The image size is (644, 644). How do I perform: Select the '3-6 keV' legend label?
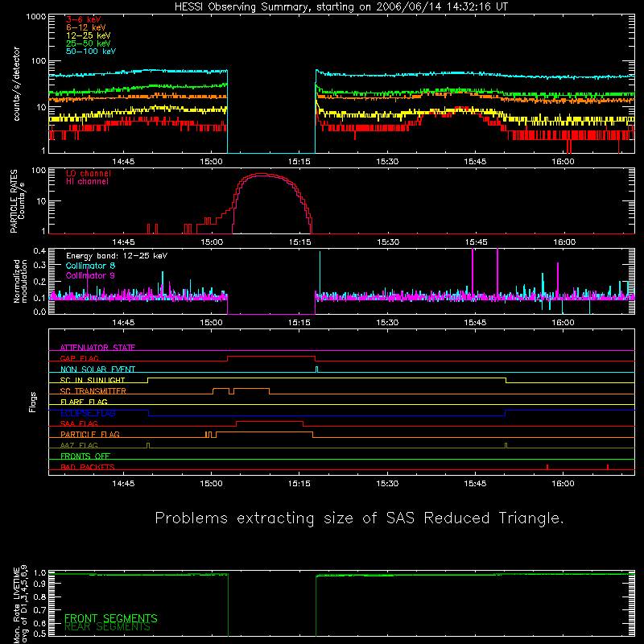(83, 19)
